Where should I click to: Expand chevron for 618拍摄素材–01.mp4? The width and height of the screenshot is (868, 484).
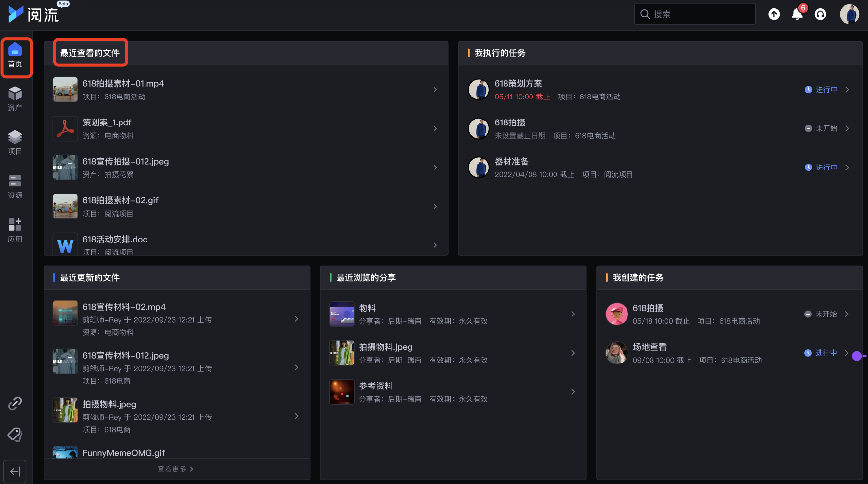pyautogui.click(x=435, y=90)
